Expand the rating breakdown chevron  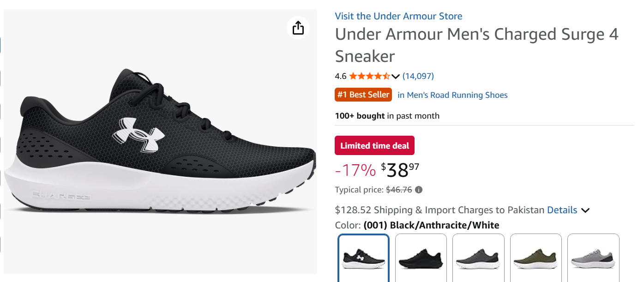point(395,76)
